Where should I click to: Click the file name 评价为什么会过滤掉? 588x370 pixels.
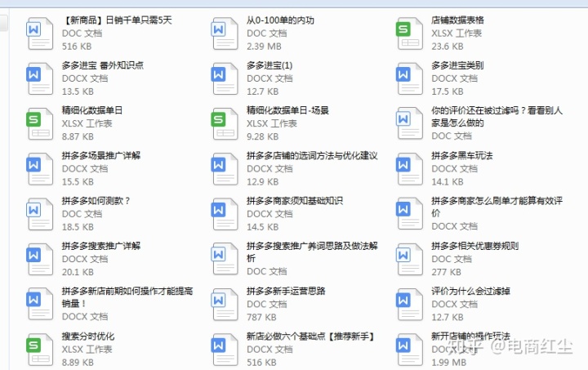tap(470, 291)
